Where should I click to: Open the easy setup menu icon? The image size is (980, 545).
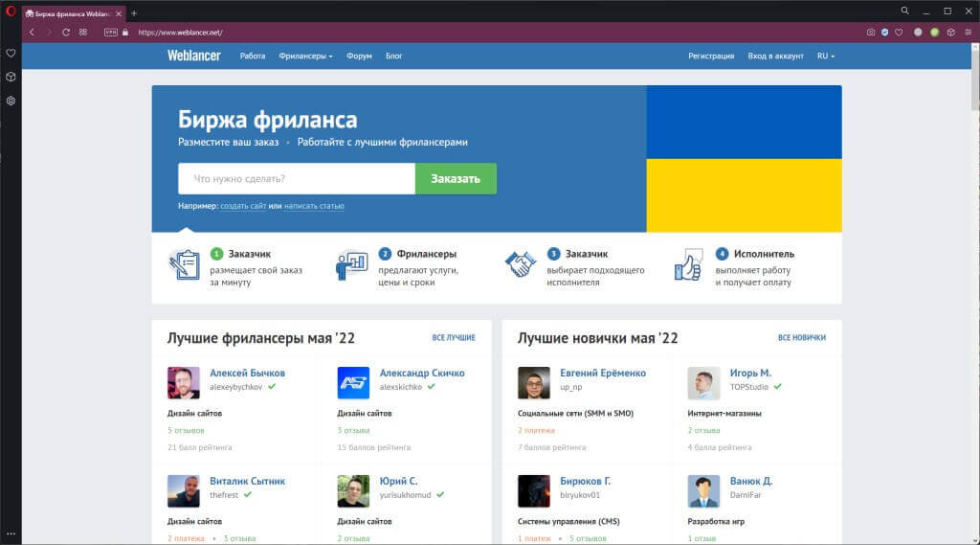click(968, 32)
